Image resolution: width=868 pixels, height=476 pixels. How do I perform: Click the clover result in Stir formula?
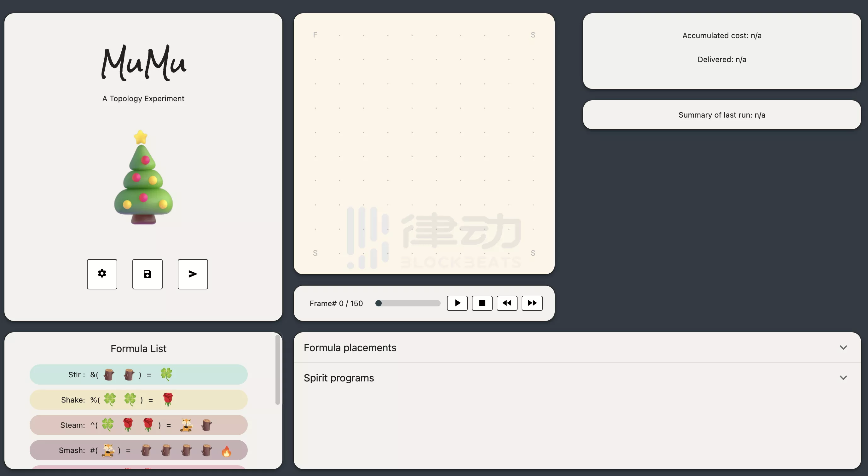pos(166,374)
